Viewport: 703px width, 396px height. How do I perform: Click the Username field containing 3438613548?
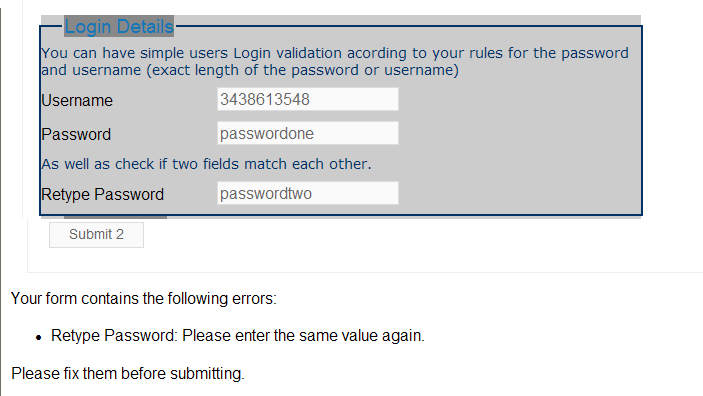point(308,99)
